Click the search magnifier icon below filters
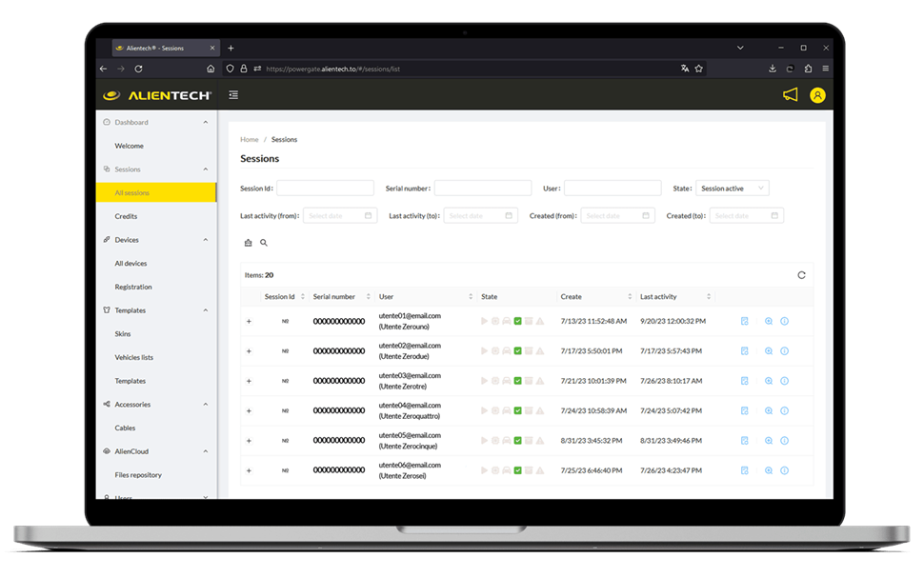This screenshot has width=924, height=578. point(264,243)
